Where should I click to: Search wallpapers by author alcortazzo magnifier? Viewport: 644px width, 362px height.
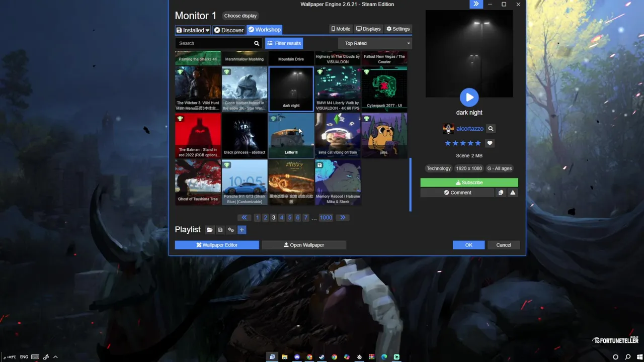(491, 129)
